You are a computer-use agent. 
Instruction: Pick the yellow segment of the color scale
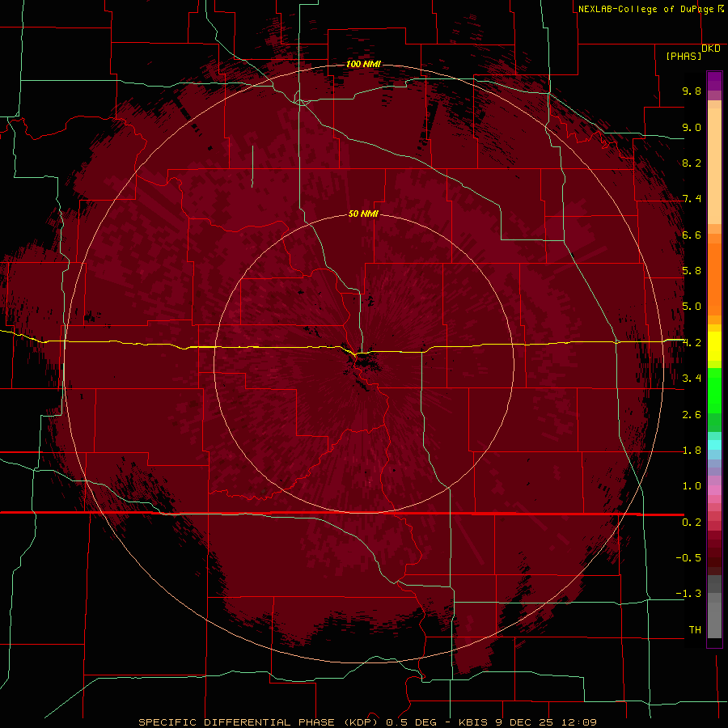(714, 346)
